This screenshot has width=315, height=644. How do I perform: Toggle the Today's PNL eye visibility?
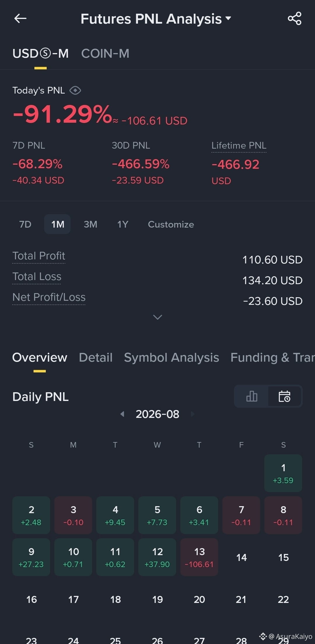pyautogui.click(x=75, y=90)
